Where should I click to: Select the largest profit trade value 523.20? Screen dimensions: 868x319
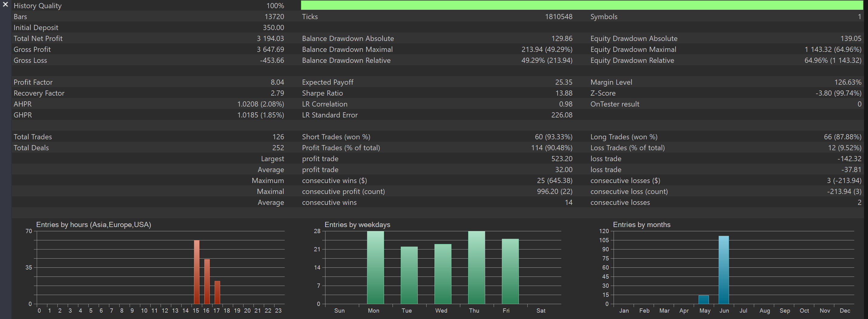tap(562, 159)
